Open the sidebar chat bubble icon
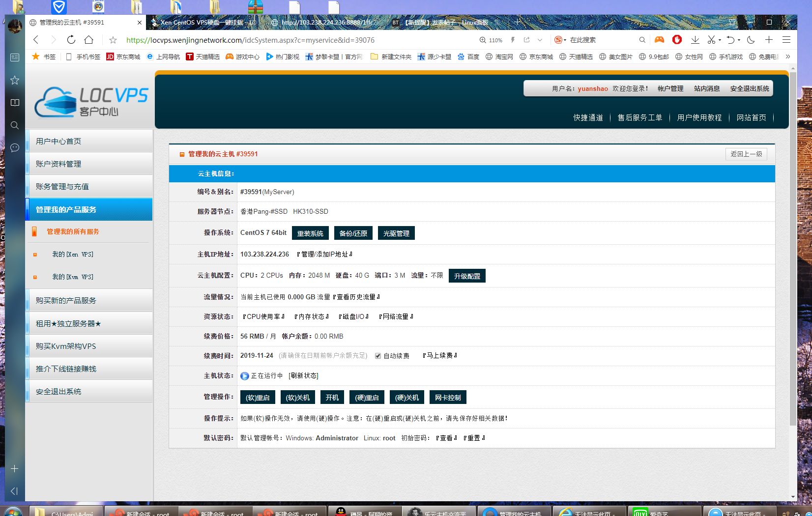812x516 pixels. coord(15,148)
